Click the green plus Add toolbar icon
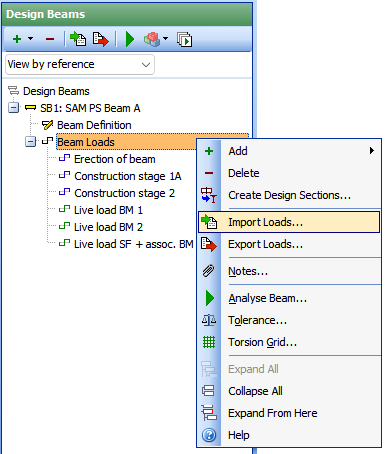The height and width of the screenshot is (454, 388). pos(17,39)
